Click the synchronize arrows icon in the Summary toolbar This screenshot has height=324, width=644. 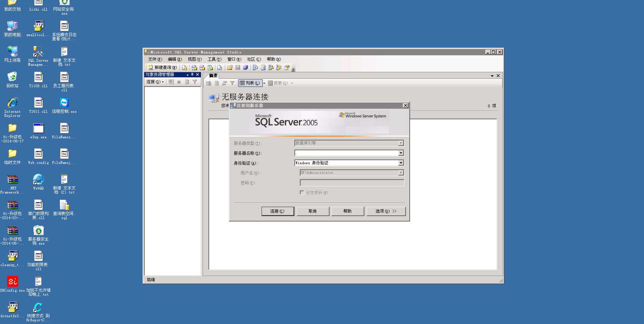point(224,83)
